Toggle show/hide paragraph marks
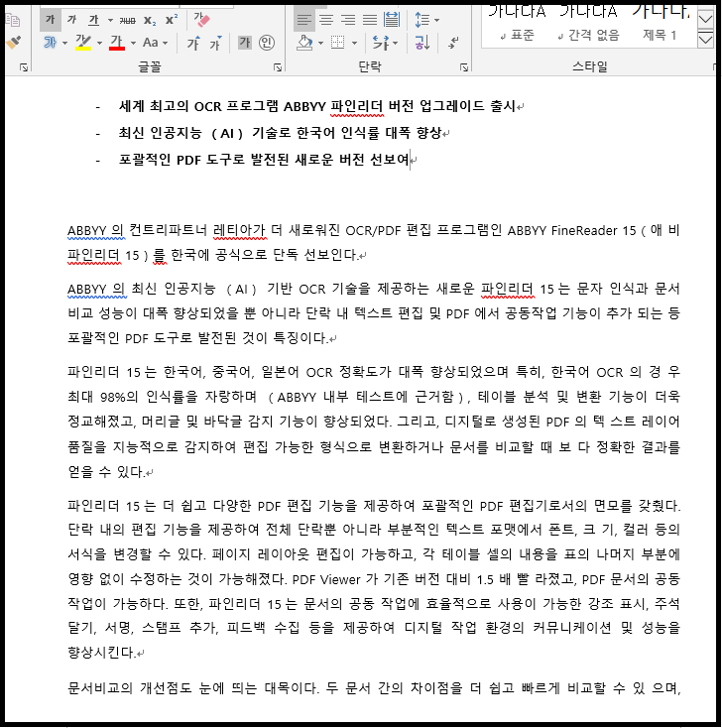The image size is (722, 728). (x=453, y=43)
